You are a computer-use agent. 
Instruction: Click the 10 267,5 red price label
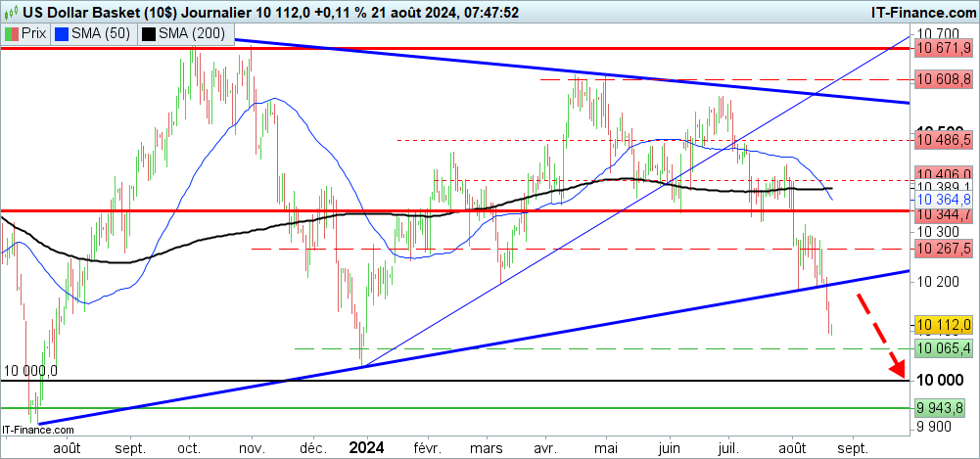coord(944,249)
